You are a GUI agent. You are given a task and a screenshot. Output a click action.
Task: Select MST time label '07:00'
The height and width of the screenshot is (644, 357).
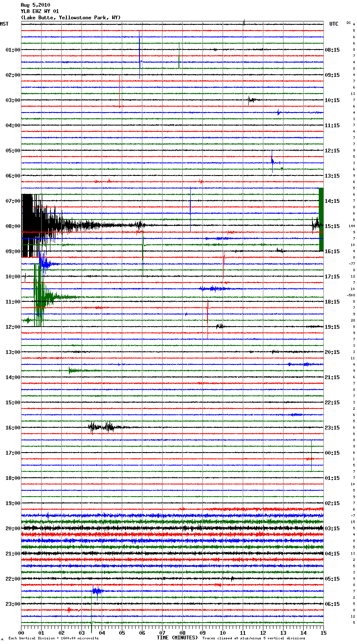[x=13, y=201]
